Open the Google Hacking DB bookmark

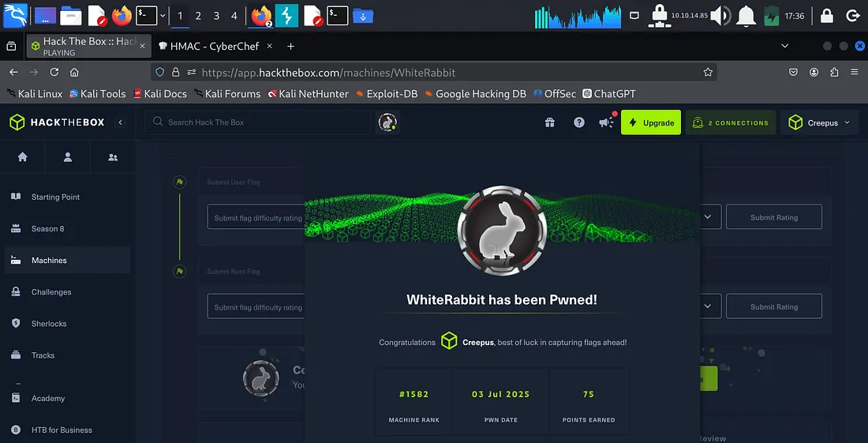pos(475,94)
